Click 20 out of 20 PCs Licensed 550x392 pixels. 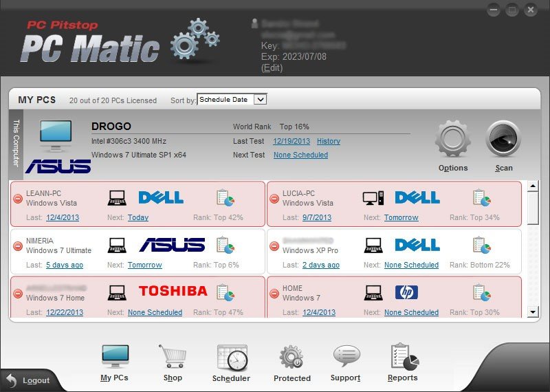(113, 100)
